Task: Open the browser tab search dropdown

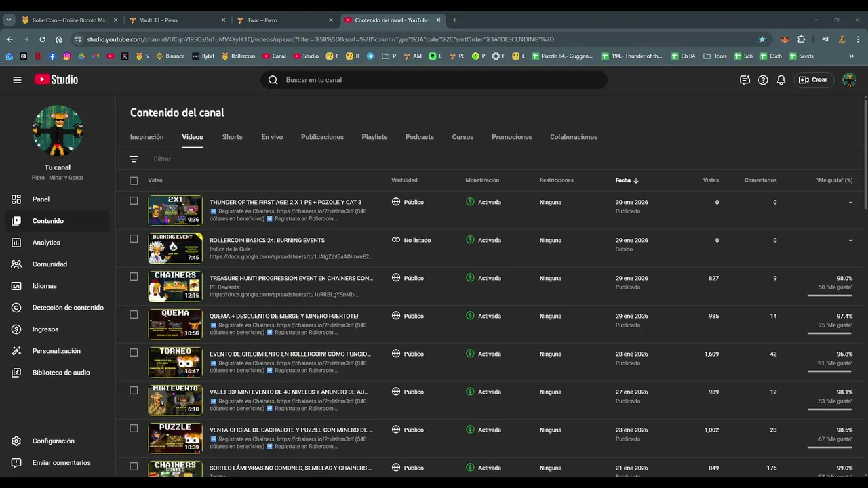Action: (x=9, y=20)
